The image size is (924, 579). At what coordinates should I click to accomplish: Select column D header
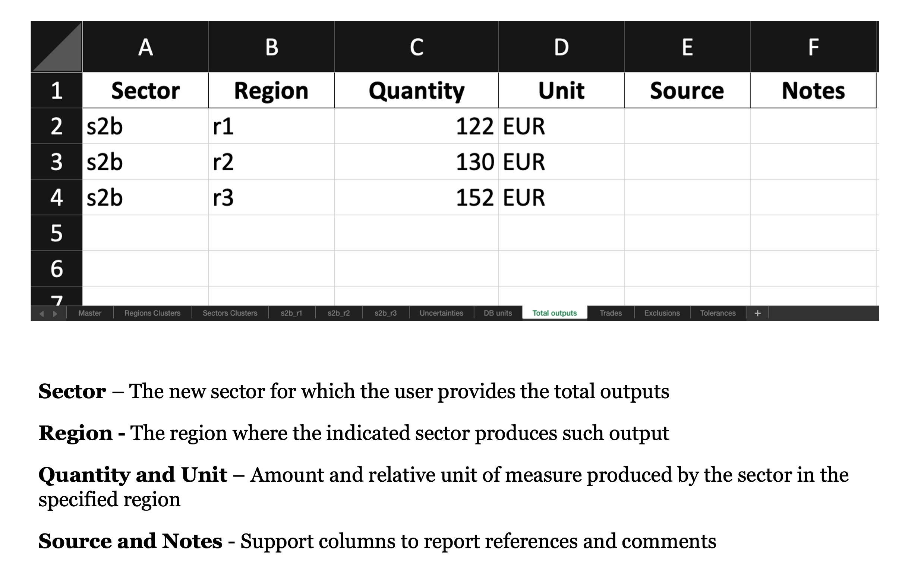coord(561,47)
